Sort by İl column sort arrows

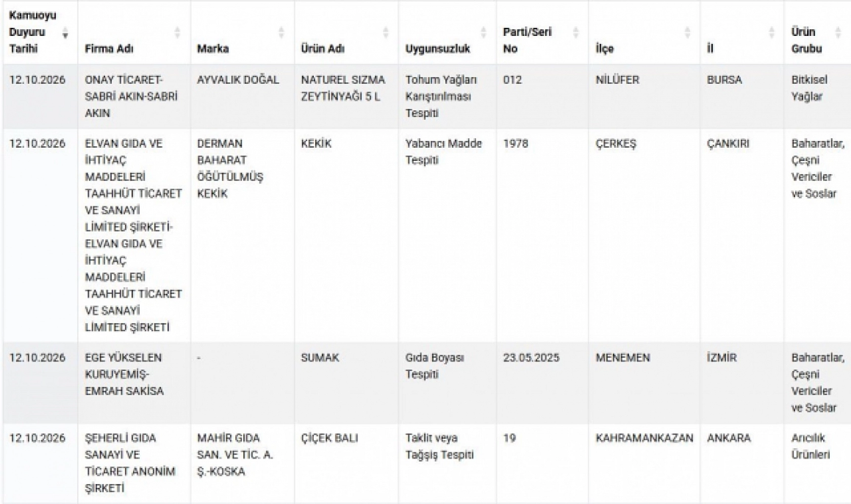pos(771,32)
